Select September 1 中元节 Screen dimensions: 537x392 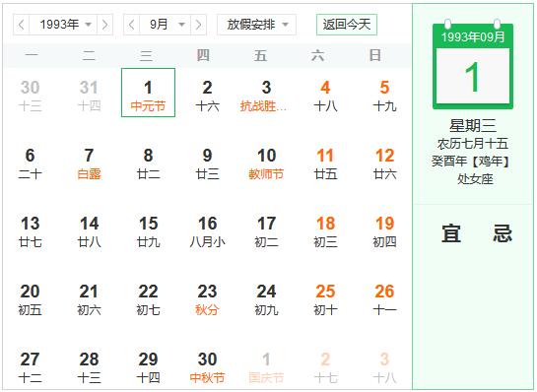coord(149,93)
